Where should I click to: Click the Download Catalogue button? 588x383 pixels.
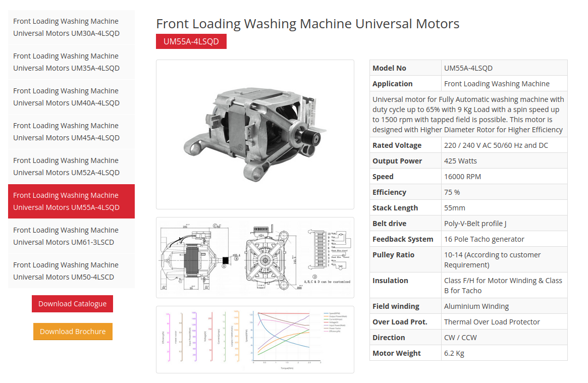(x=72, y=304)
